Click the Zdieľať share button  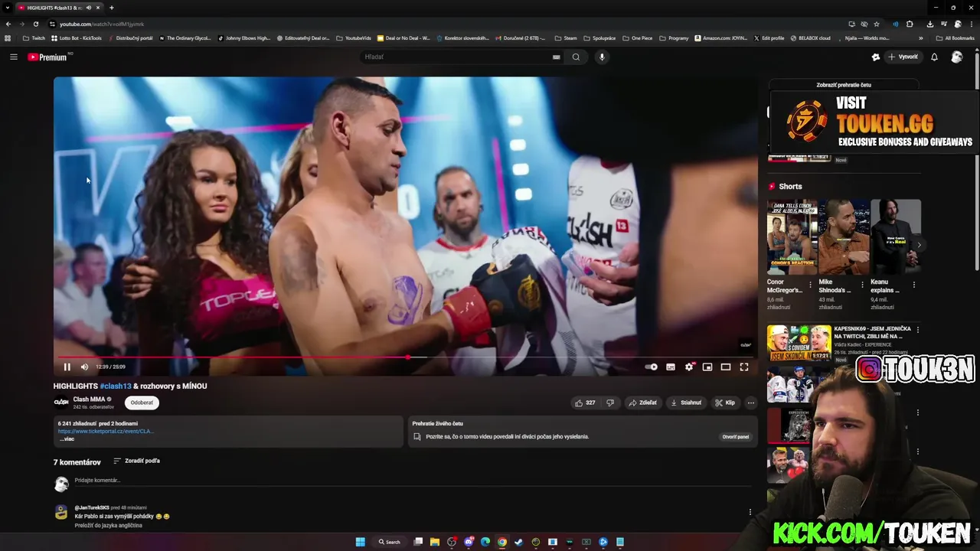pos(642,403)
